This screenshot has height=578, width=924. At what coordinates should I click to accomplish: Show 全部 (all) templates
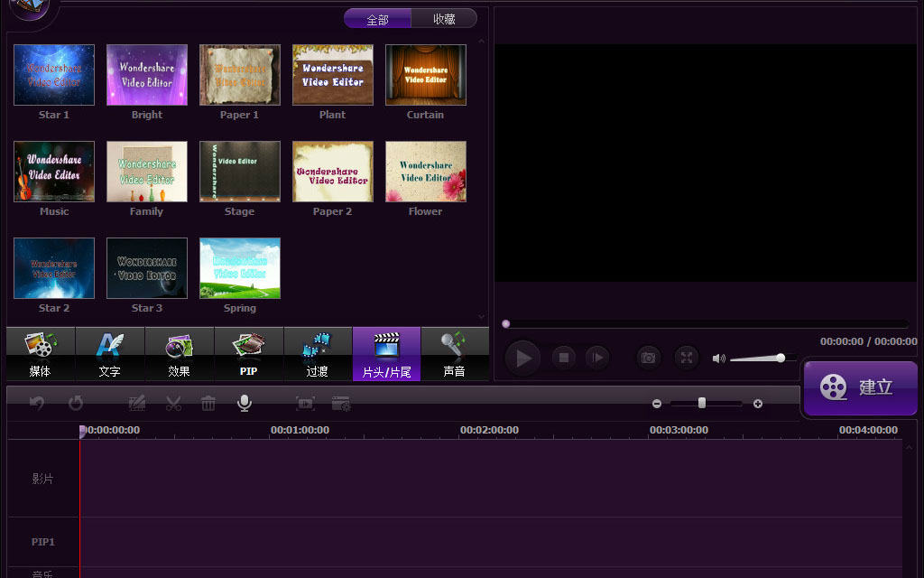click(x=378, y=20)
